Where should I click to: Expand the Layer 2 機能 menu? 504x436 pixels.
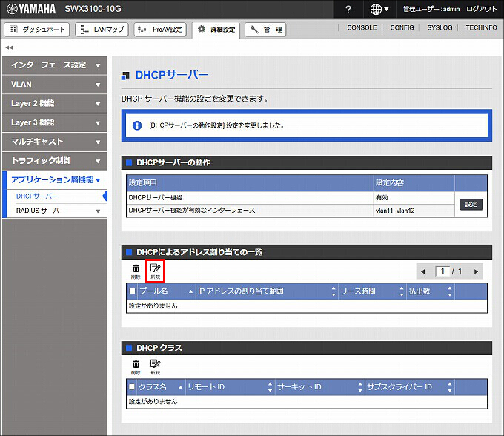pos(55,104)
